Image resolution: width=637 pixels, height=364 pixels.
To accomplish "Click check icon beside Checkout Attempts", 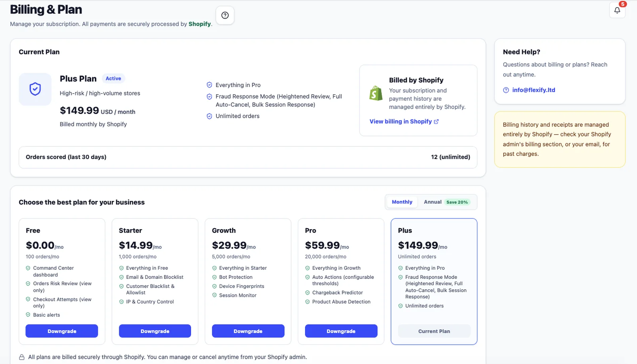I will [x=28, y=299].
